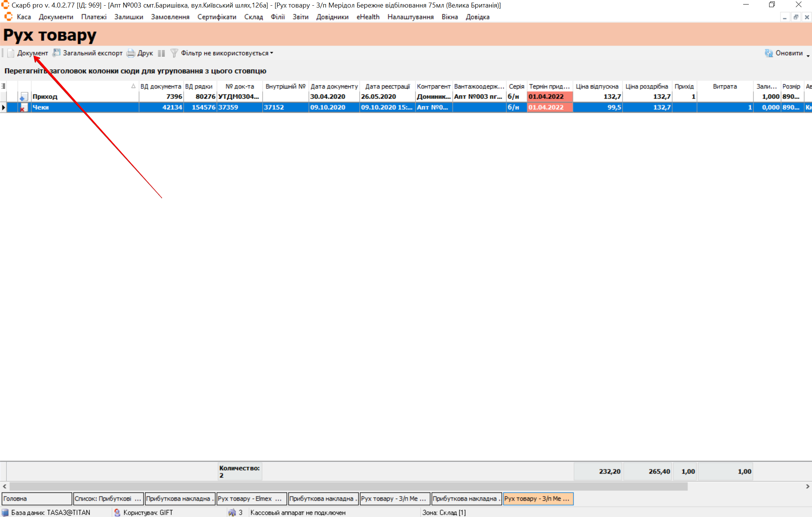
Task: Click the sort arrow in name column header
Action: (133, 86)
